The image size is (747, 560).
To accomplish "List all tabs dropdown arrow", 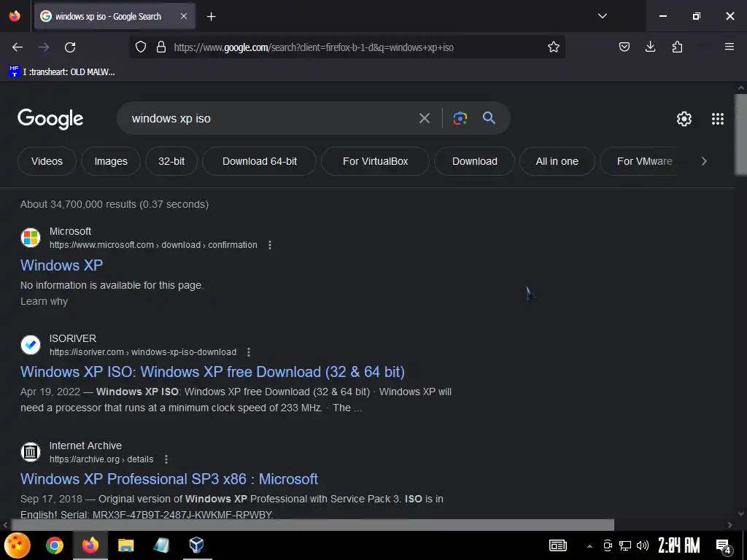I will [602, 16].
